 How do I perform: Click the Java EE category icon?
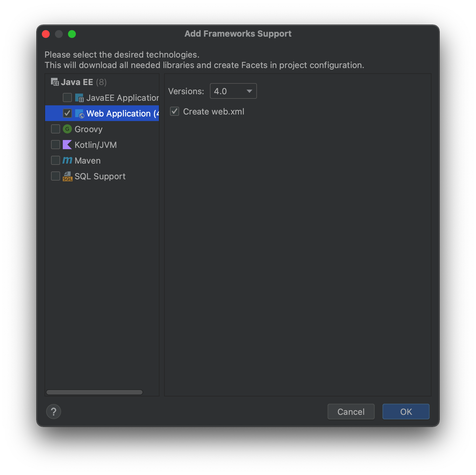coord(55,82)
